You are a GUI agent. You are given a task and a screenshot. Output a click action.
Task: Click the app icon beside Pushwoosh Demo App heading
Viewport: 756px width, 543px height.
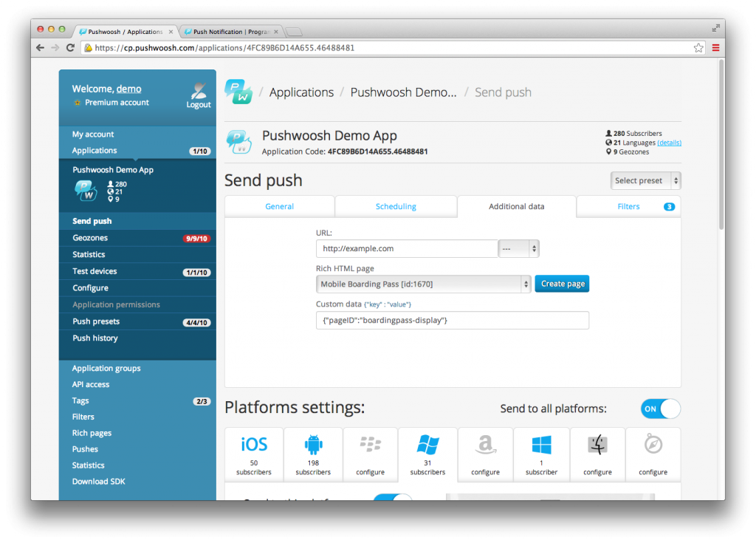click(239, 142)
